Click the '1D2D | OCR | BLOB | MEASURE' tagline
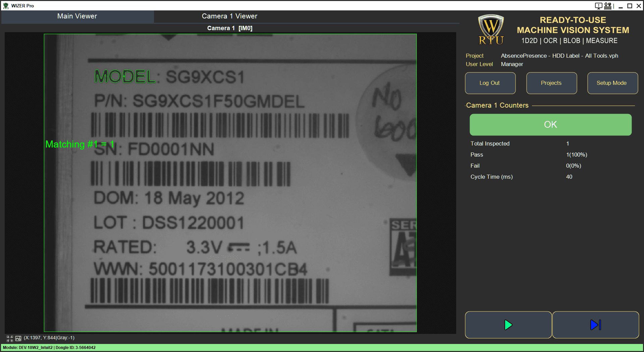This screenshot has height=352, width=644. click(x=569, y=41)
